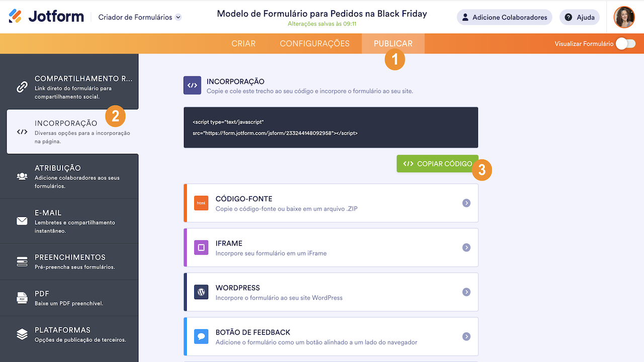Viewport: 644px width, 362px height.
Task: Click the orange html source icon
Action: pos(201,203)
